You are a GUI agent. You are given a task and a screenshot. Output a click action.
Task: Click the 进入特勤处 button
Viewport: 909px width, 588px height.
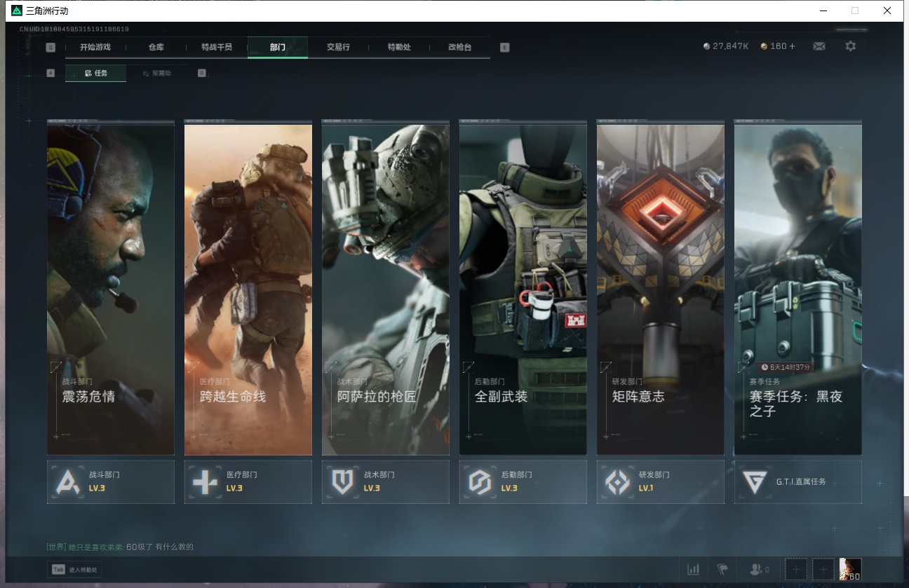pyautogui.click(x=74, y=570)
